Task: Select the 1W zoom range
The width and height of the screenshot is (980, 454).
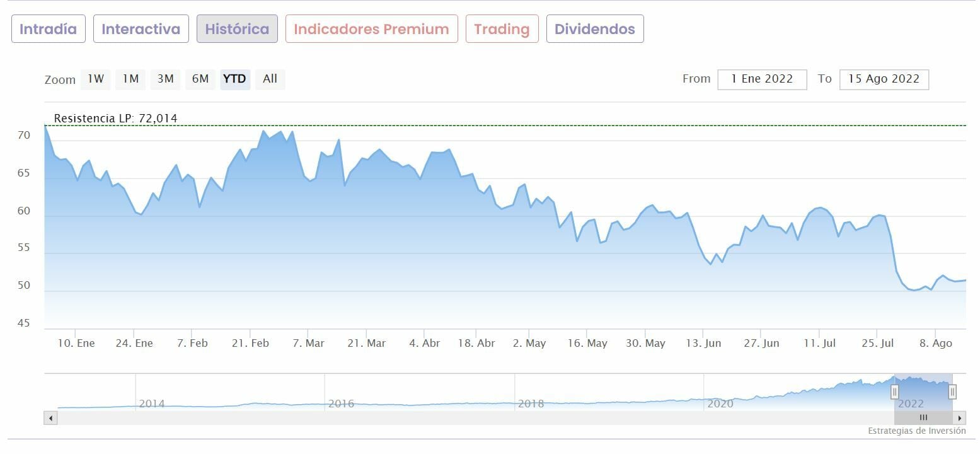Action: click(x=95, y=79)
